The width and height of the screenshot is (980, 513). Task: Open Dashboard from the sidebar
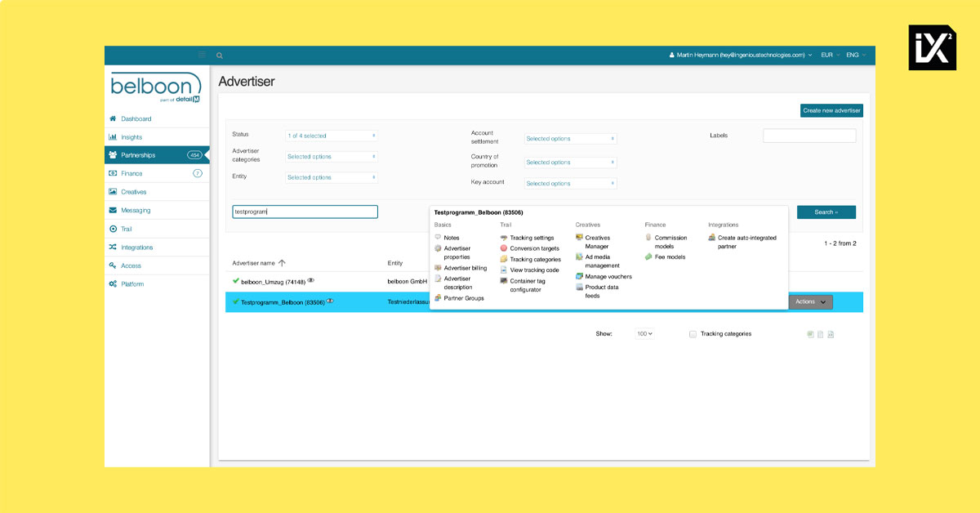point(157,118)
